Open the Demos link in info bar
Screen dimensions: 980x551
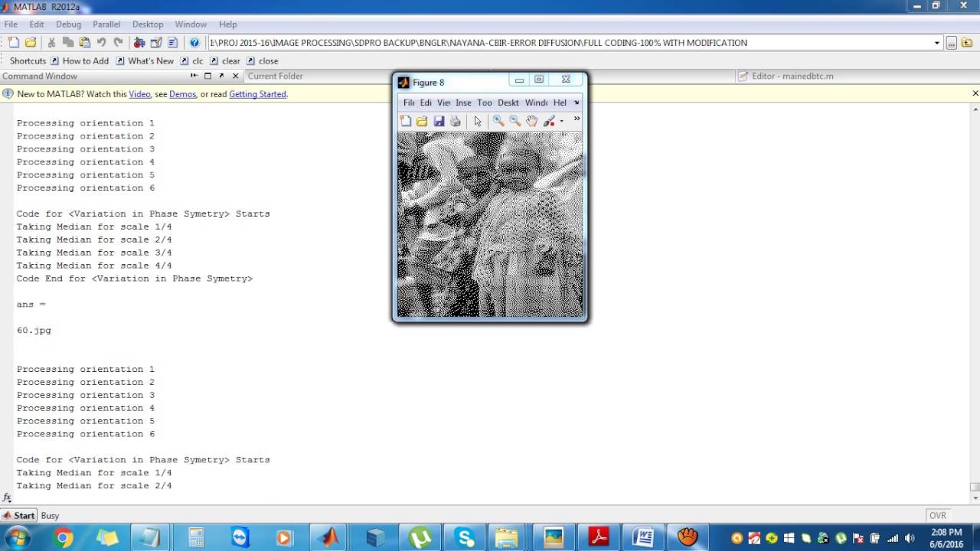(182, 94)
